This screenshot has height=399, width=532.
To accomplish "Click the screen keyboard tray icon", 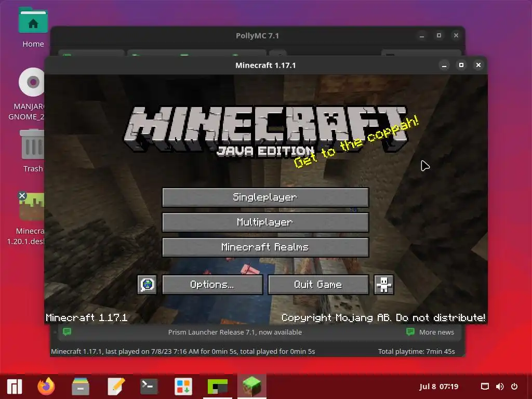I will 485,387.
